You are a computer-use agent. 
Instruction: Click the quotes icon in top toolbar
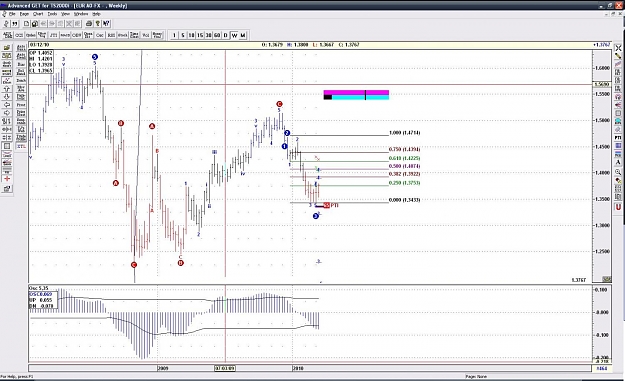click(15, 24)
